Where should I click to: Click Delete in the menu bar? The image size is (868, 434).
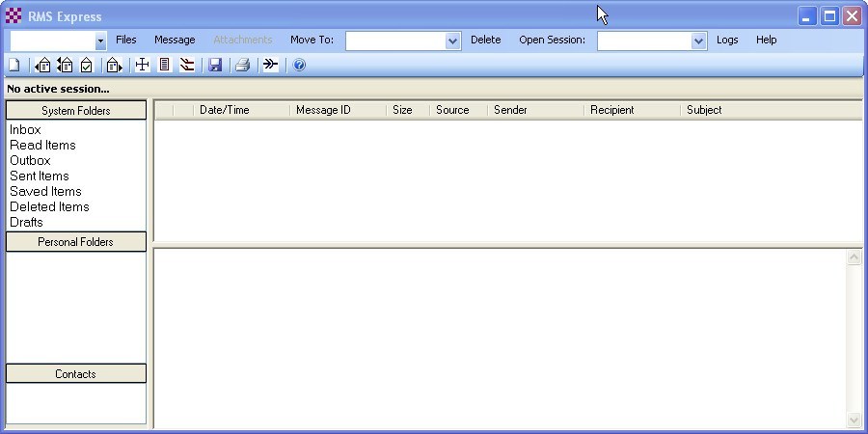click(x=485, y=40)
